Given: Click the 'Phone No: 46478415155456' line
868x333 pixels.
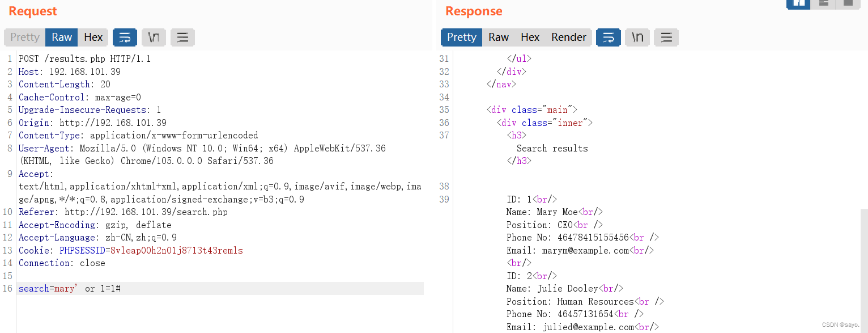Looking at the screenshot, I should click(x=583, y=238).
